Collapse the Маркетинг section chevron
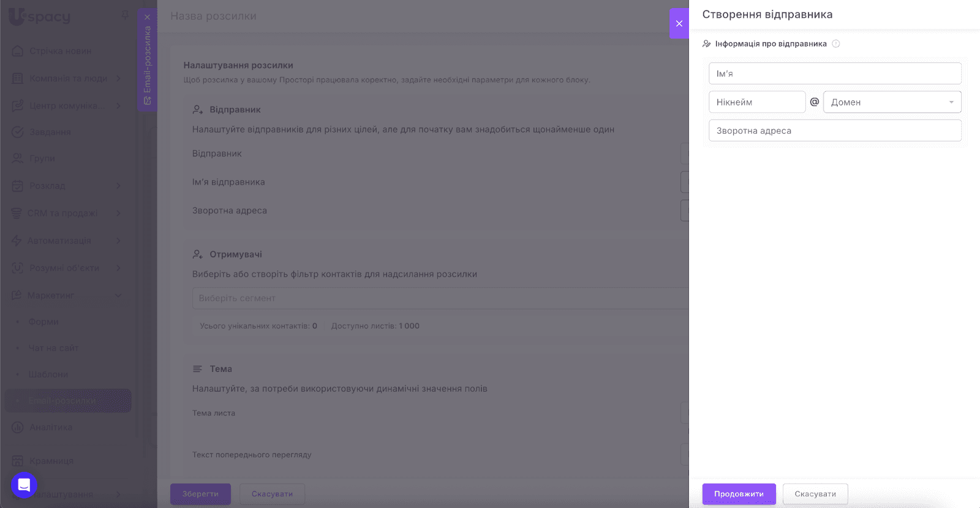The height and width of the screenshot is (508, 980). pos(118,295)
